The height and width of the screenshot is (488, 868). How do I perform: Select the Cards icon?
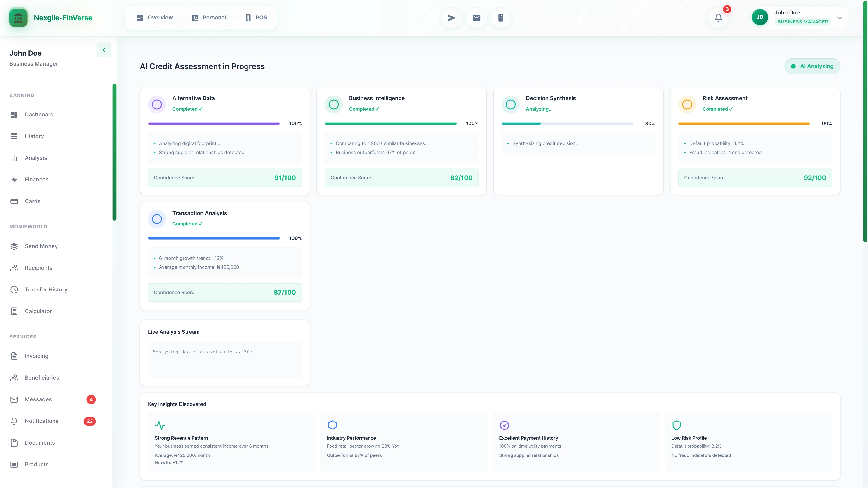point(14,201)
